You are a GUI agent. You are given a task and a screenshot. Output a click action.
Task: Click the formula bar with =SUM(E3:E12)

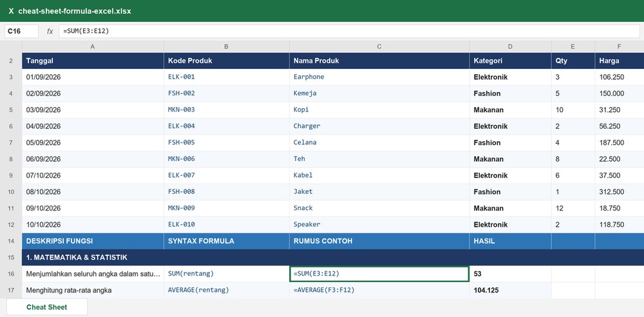349,31
